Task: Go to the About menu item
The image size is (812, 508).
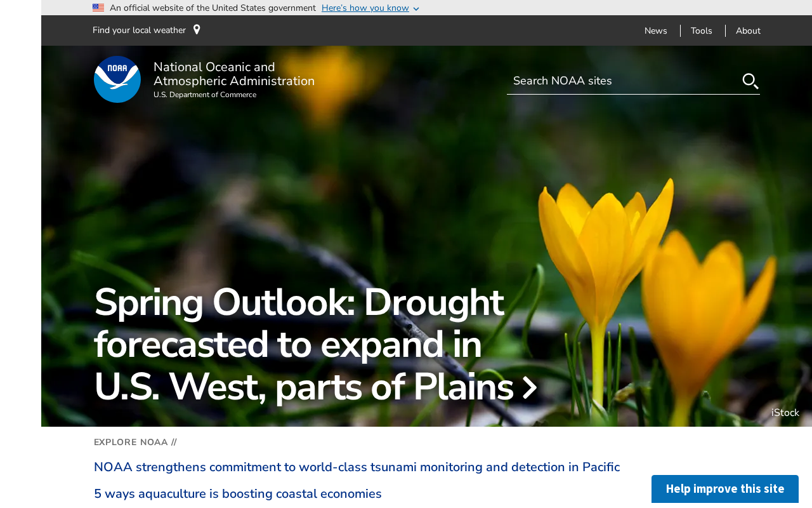Action: [x=748, y=30]
